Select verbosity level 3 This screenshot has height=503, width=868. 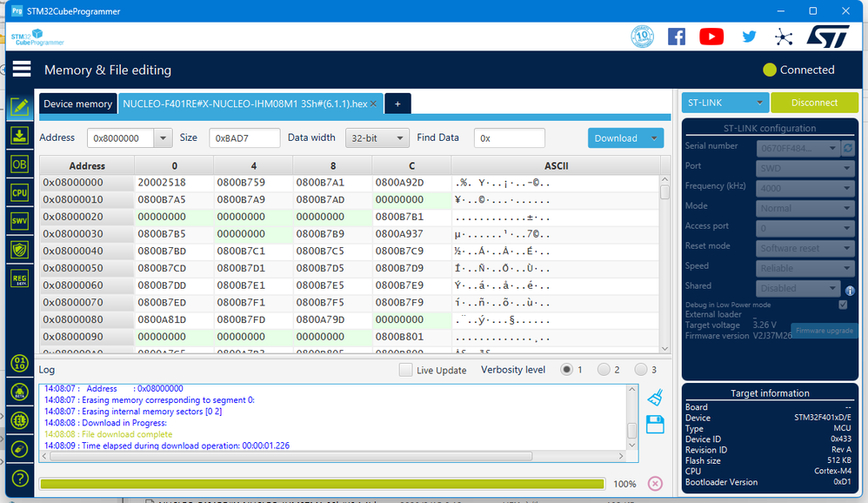(641, 370)
